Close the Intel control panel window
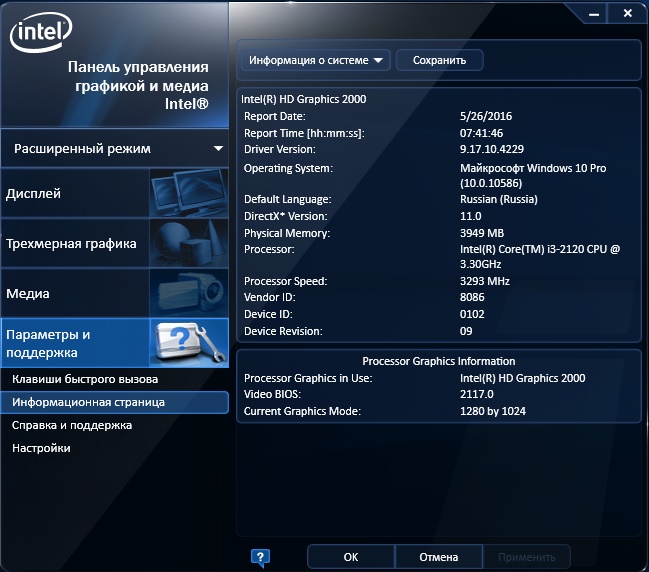The image size is (649, 572). coord(627,13)
